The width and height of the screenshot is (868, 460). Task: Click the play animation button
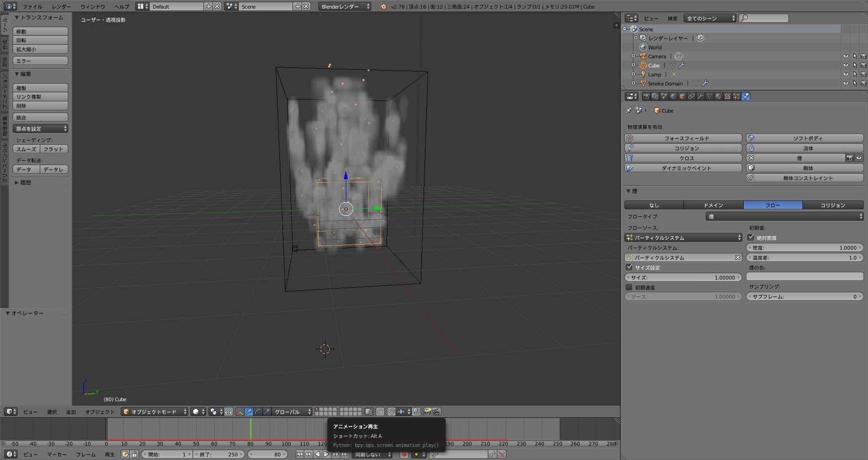click(x=326, y=454)
